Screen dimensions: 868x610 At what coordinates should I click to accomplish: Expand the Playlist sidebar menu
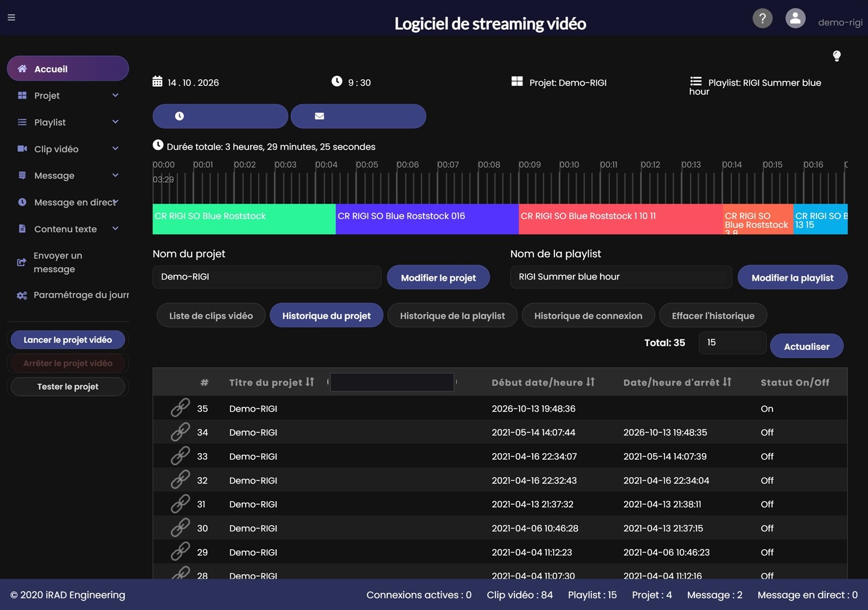68,122
